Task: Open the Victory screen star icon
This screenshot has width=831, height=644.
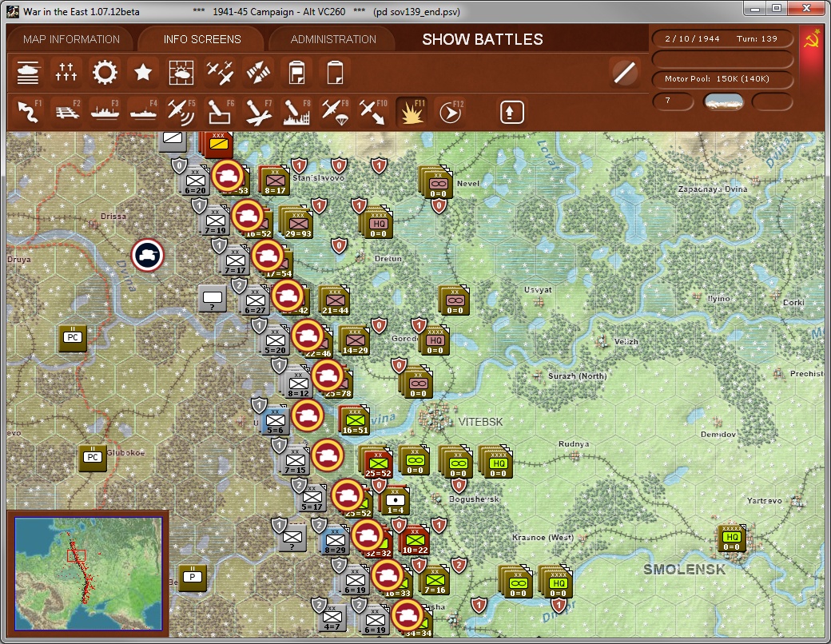Action: pyautogui.click(x=143, y=73)
